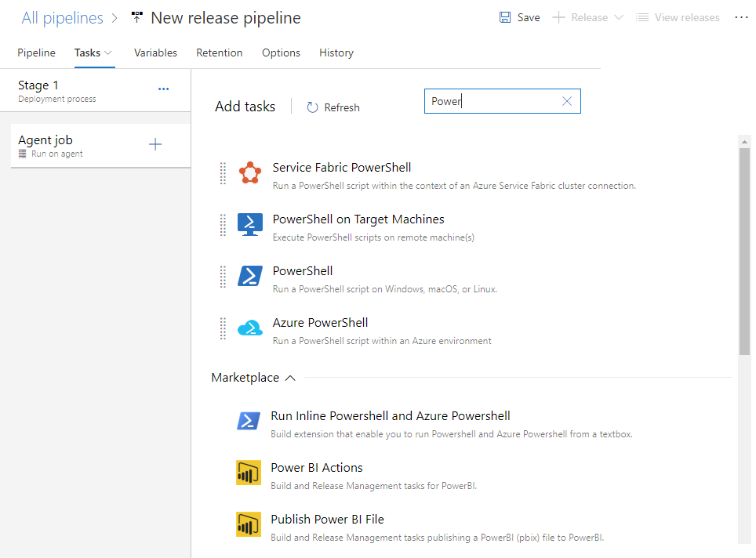
Task: Click the Save button label
Action: point(529,17)
